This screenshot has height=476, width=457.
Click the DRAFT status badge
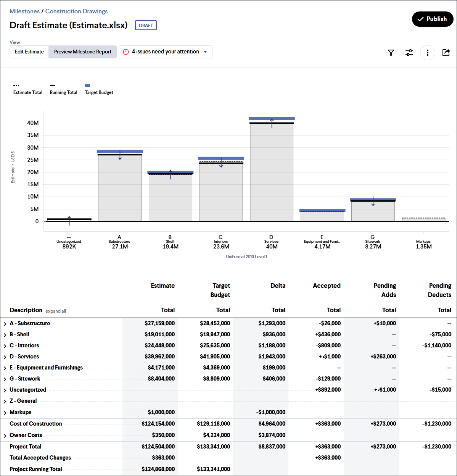(146, 26)
